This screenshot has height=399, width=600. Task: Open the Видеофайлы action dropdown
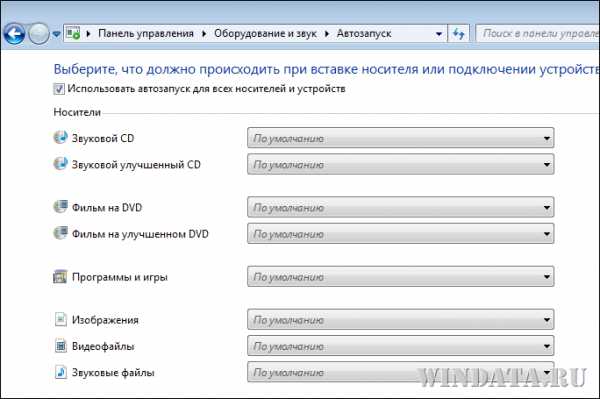401,346
